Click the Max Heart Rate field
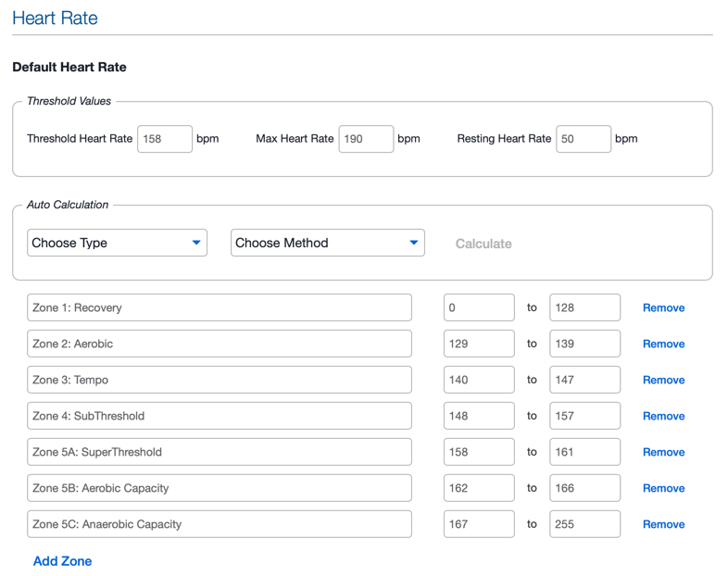The height and width of the screenshot is (576, 728). [366, 139]
